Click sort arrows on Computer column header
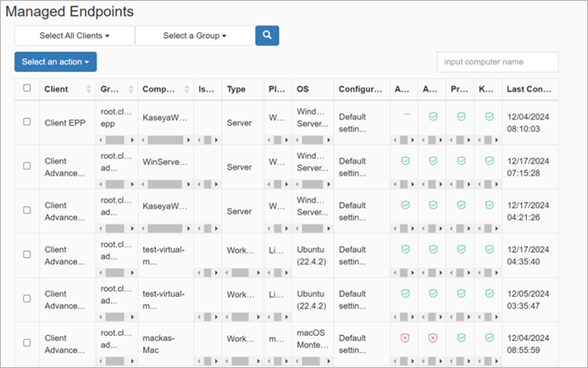The image size is (588, 368). coord(185,88)
